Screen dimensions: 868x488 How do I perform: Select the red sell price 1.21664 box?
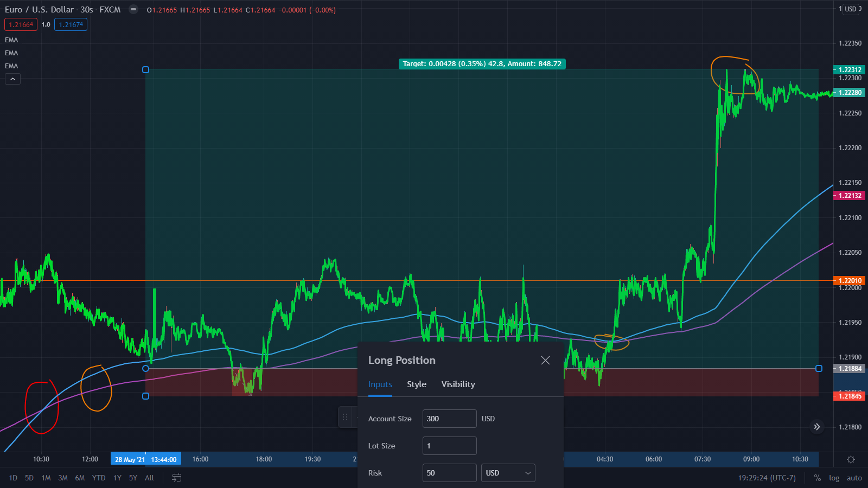coord(21,24)
